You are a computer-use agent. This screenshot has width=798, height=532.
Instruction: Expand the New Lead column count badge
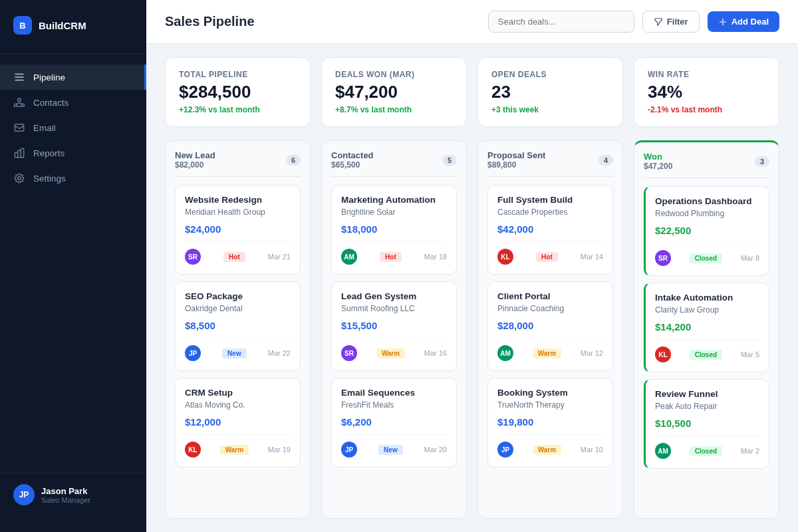(293, 160)
